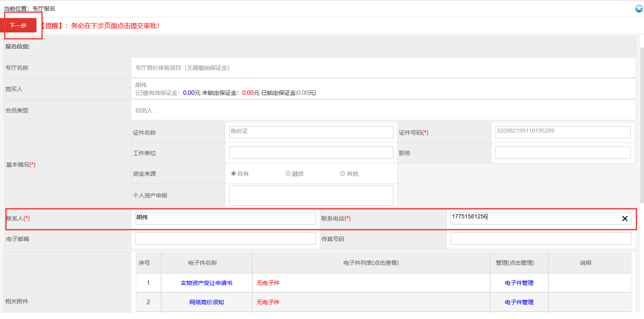
Task: Click 无电子件 in row 2
Action: coord(268,302)
